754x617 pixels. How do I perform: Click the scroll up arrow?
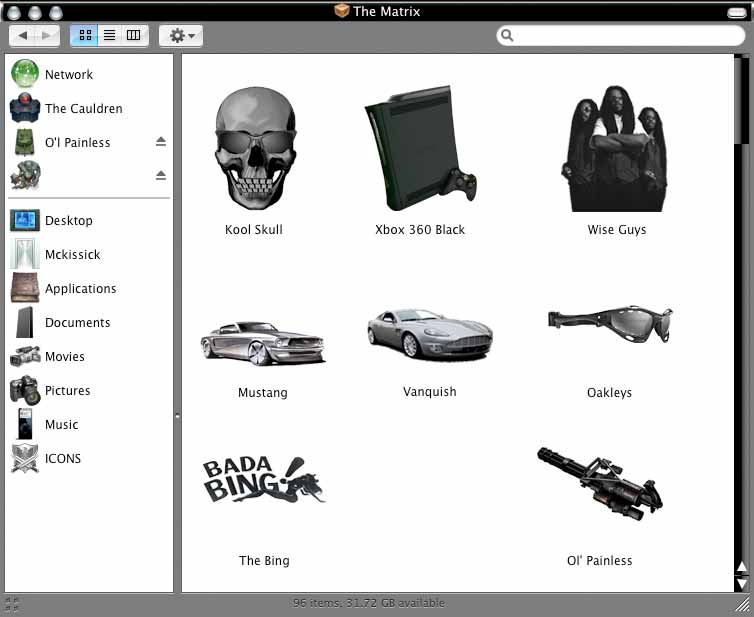click(741, 567)
